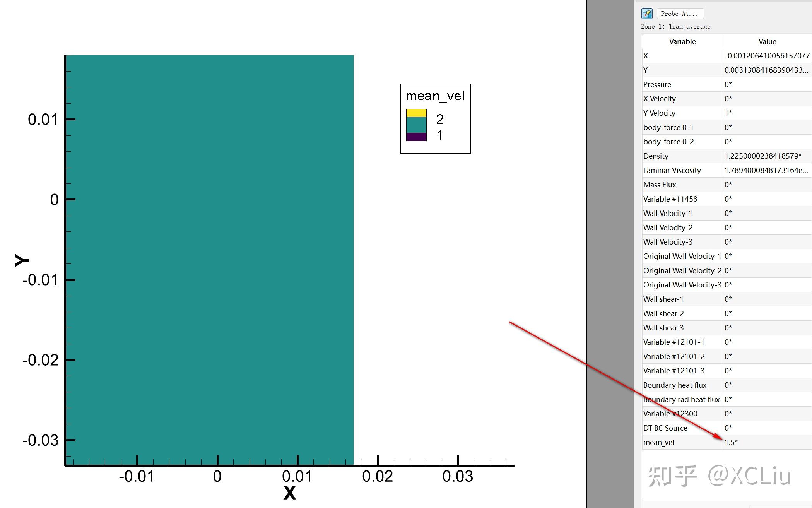Viewport: 812px width, 508px height.
Task: Click the Wall shear-1 row
Action: (x=663, y=299)
